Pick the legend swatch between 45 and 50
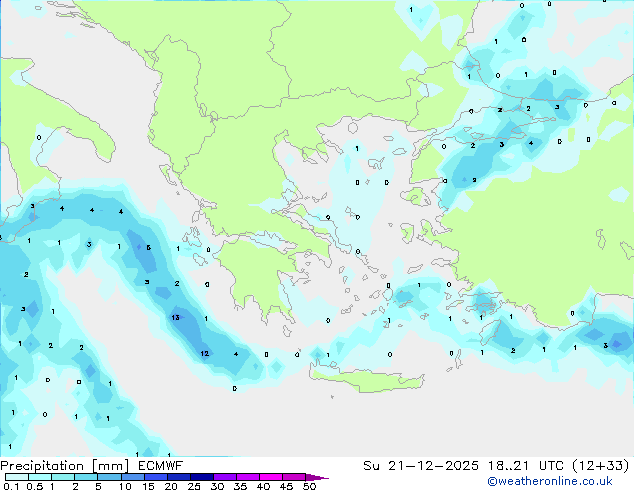This screenshot has width=634, height=490. (x=294, y=477)
